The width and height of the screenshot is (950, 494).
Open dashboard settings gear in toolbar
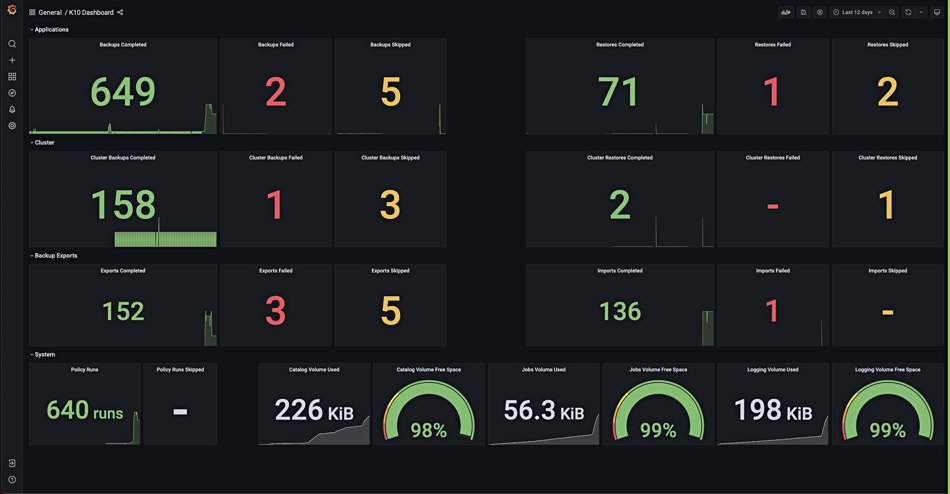[820, 12]
